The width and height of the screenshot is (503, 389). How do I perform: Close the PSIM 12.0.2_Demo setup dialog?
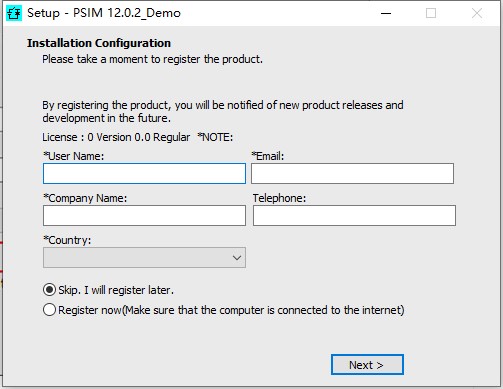click(x=477, y=13)
